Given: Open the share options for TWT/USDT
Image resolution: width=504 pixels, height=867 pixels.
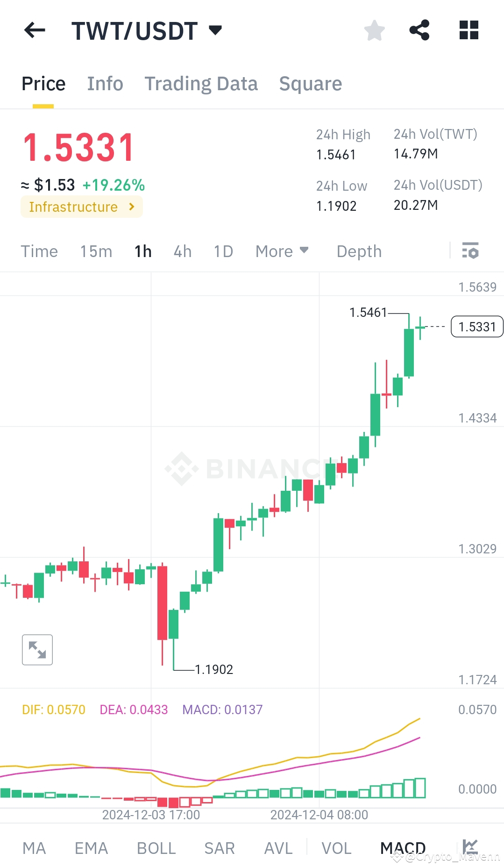Looking at the screenshot, I should [419, 30].
